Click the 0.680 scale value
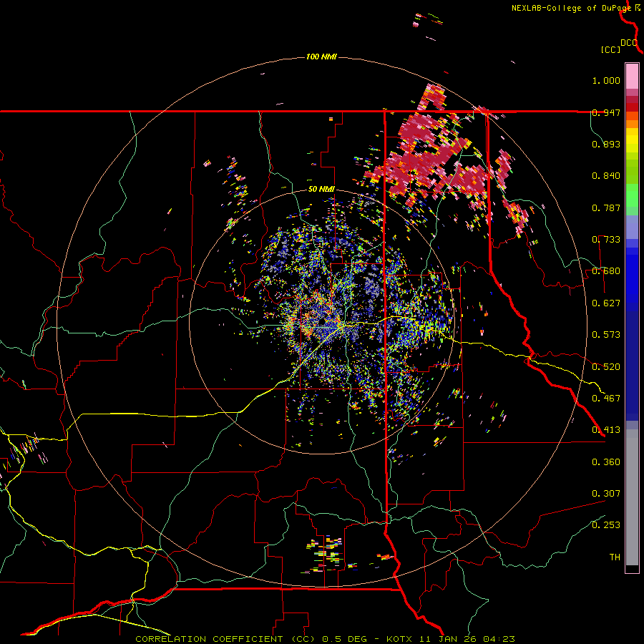This screenshot has width=644, height=644. (606, 271)
